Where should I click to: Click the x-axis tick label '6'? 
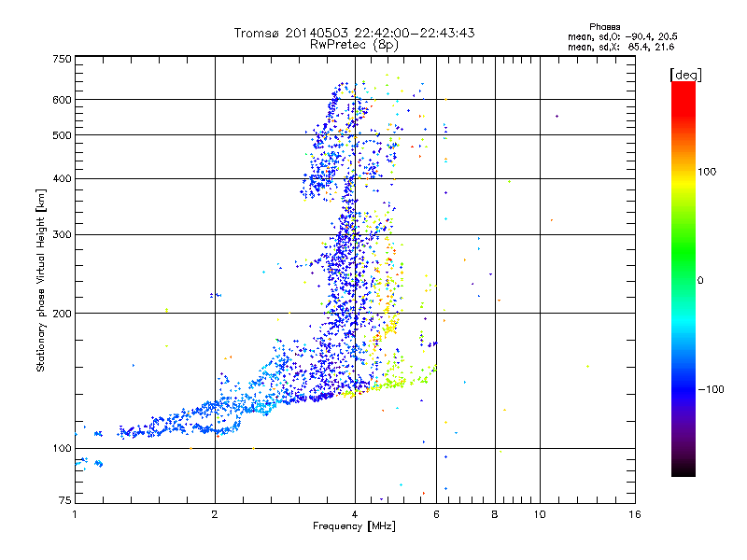pos(436,514)
